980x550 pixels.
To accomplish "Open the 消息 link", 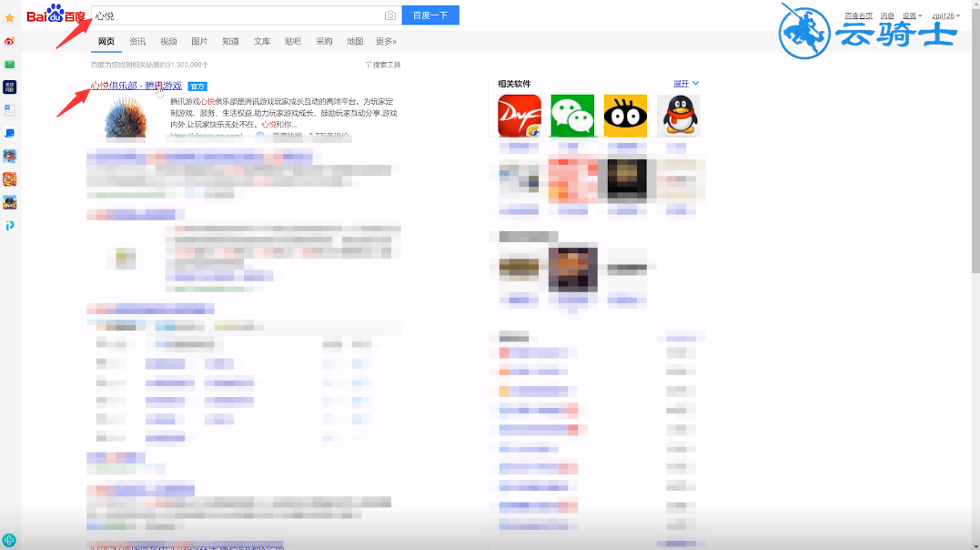I will [x=887, y=15].
